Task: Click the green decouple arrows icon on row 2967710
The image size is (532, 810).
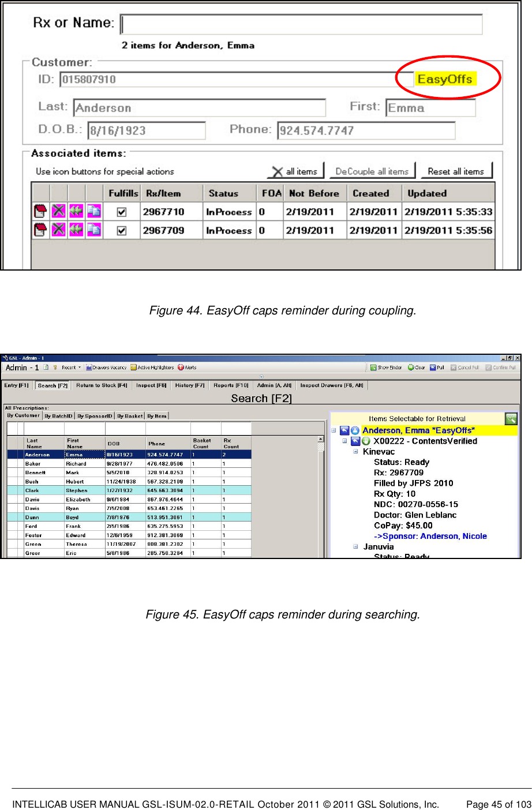Action: 76,211
